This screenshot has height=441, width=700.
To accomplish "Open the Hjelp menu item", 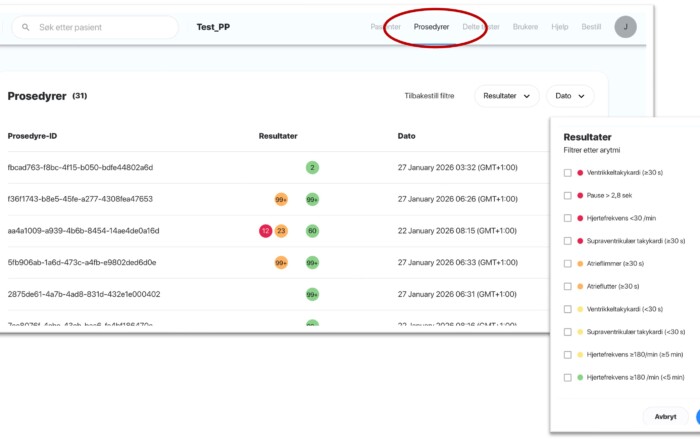I will [x=559, y=27].
